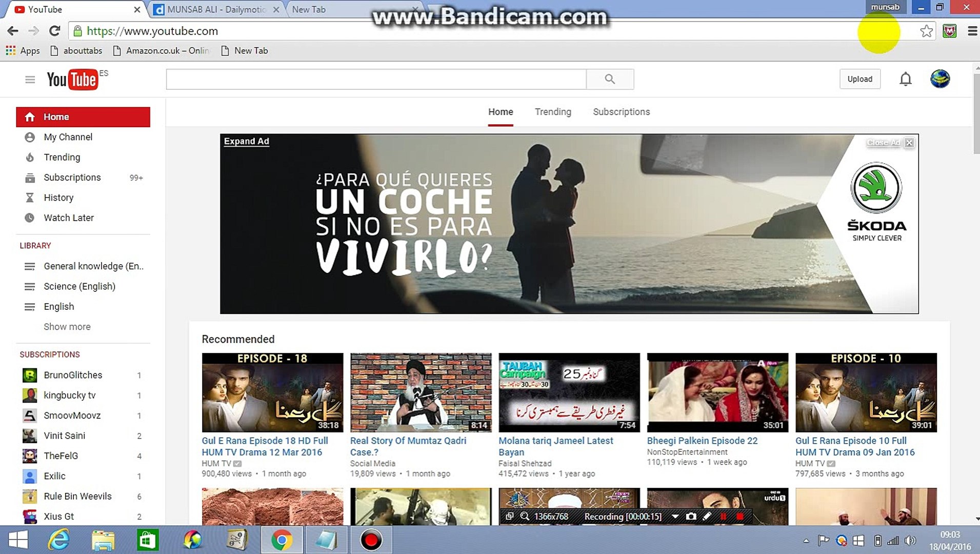Activate the Bandicam pencil drawing tool

coord(707,517)
